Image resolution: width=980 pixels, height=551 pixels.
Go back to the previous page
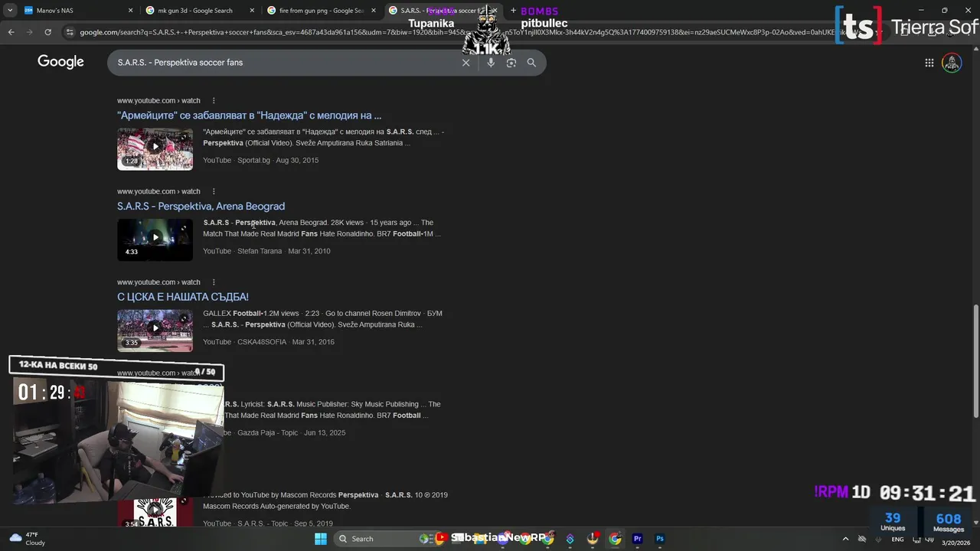click(11, 32)
